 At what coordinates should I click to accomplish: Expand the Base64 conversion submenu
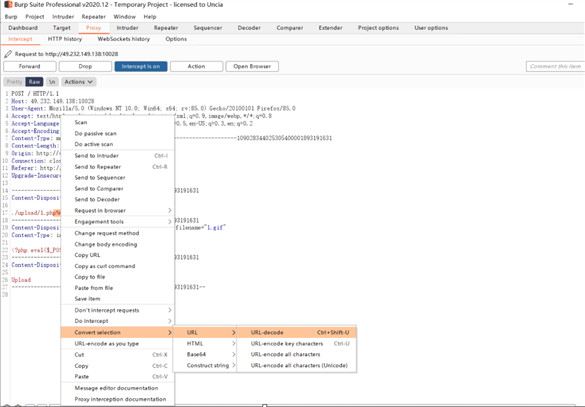[205, 354]
